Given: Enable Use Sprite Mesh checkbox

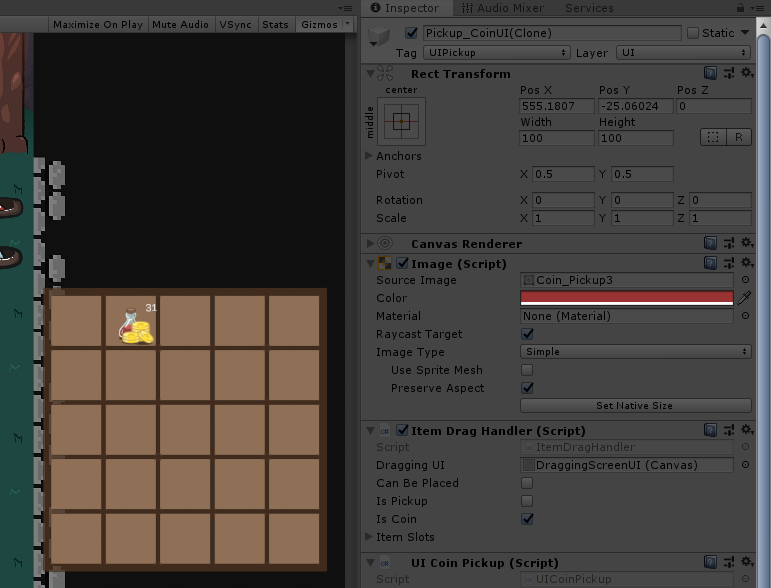Looking at the screenshot, I should [527, 370].
